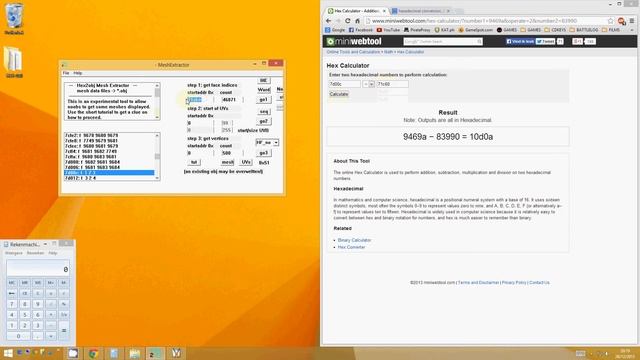Open the Windows Start button
Screen dimensions: 640x360
[x=8, y=353]
